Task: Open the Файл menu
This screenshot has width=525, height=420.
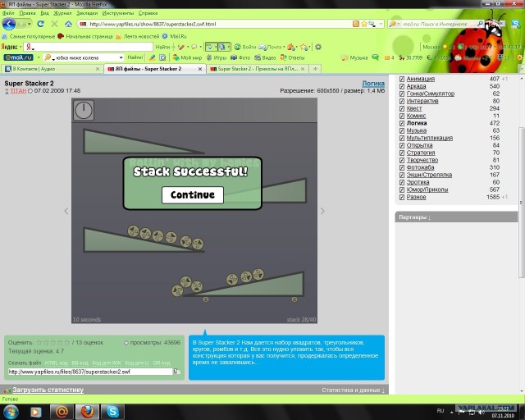Action: [8, 13]
